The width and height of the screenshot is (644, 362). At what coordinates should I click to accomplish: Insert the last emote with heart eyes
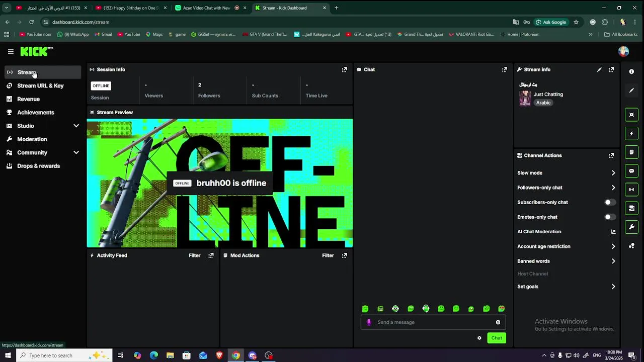point(502,309)
